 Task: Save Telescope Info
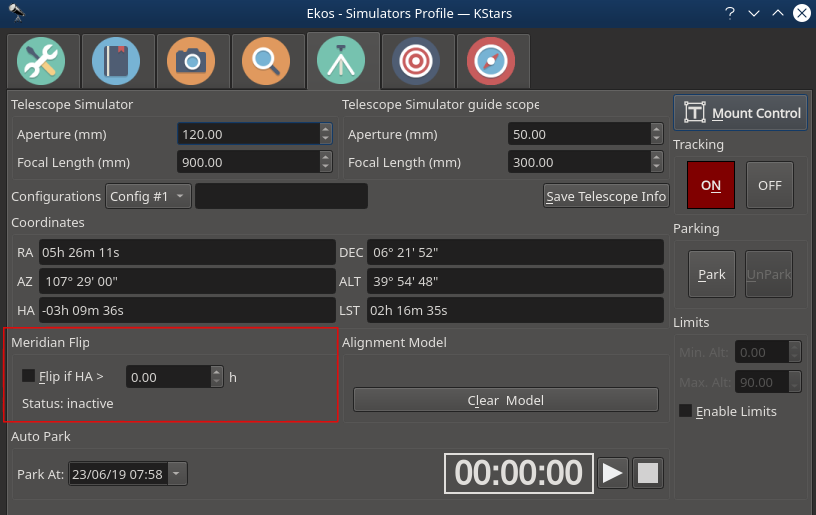[606, 196]
